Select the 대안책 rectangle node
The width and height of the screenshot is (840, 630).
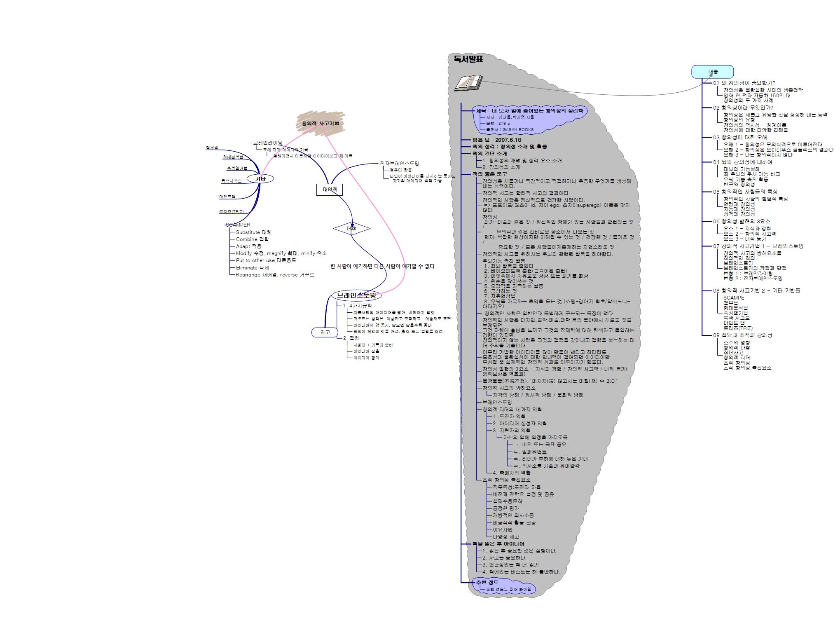pos(330,190)
